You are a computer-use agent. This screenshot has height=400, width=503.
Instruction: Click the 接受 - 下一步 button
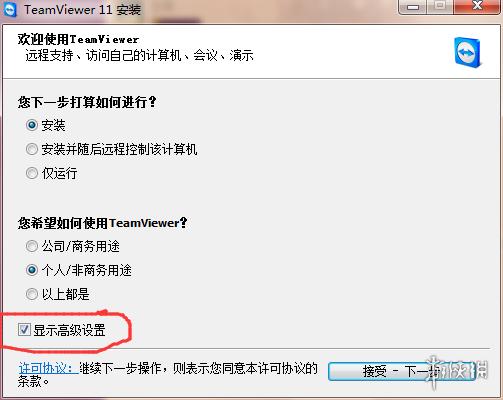point(402,371)
